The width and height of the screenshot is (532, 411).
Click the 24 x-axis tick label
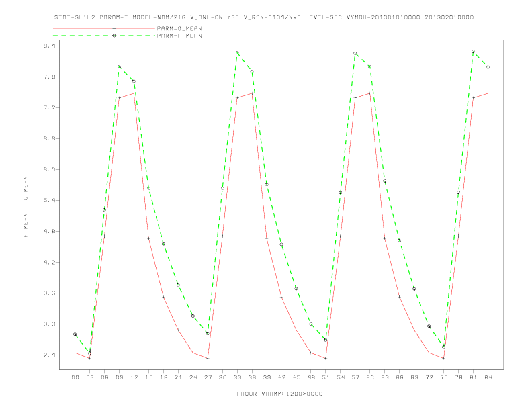point(193,377)
